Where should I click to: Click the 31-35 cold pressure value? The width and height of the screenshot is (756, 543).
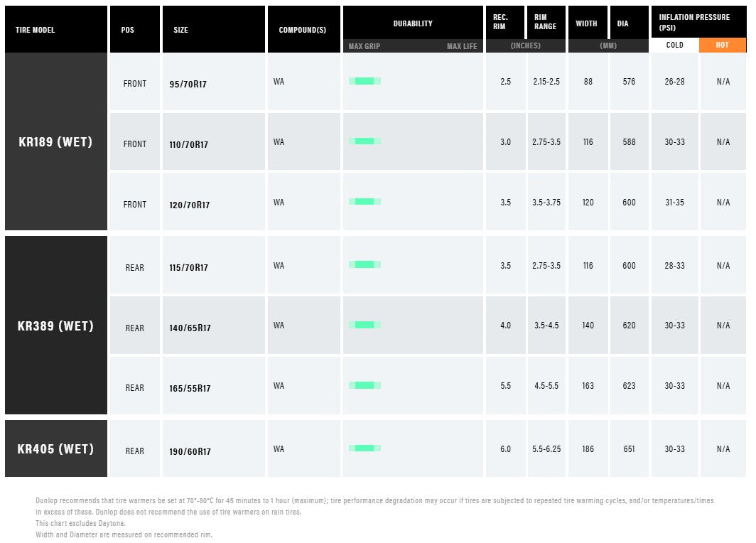tap(674, 203)
